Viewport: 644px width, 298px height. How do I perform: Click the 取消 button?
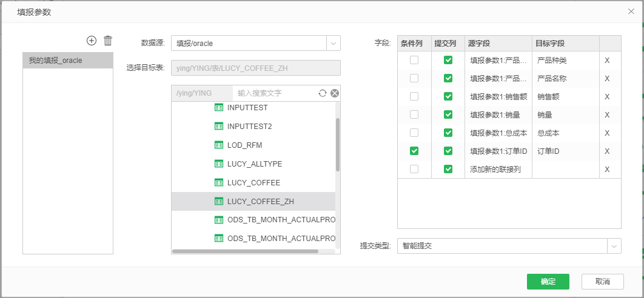point(602,282)
